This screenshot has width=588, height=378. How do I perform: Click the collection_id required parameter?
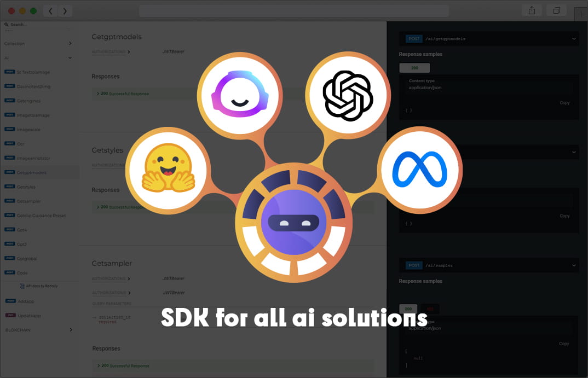(112, 319)
